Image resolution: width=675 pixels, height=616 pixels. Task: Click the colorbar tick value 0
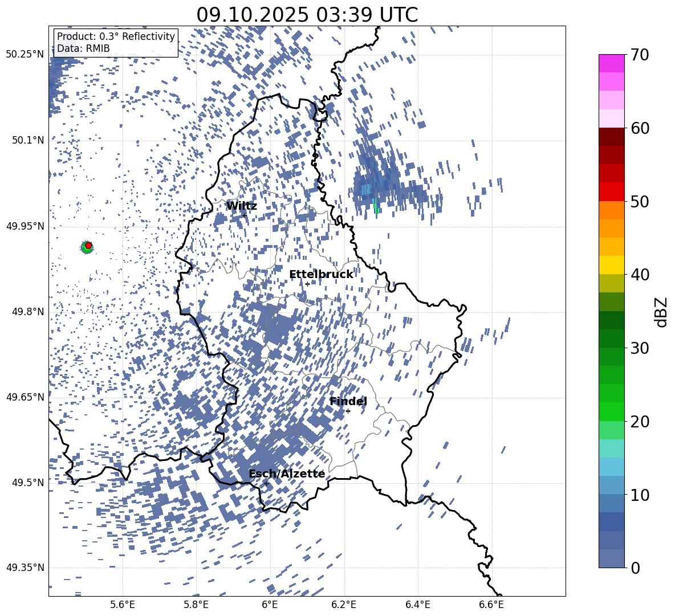(636, 568)
